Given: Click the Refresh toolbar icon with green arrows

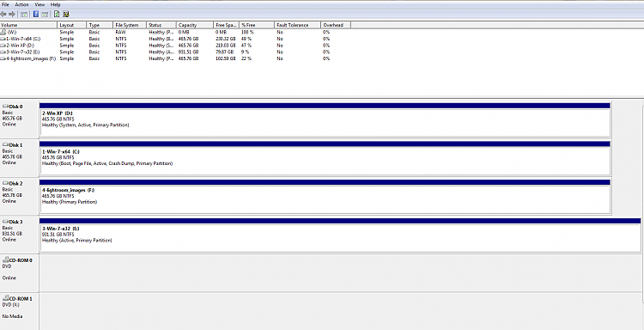Looking at the screenshot, I should pos(57,15).
